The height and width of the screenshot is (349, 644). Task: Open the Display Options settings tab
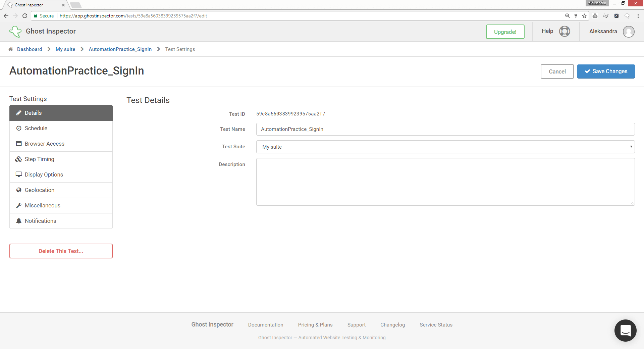(x=61, y=174)
